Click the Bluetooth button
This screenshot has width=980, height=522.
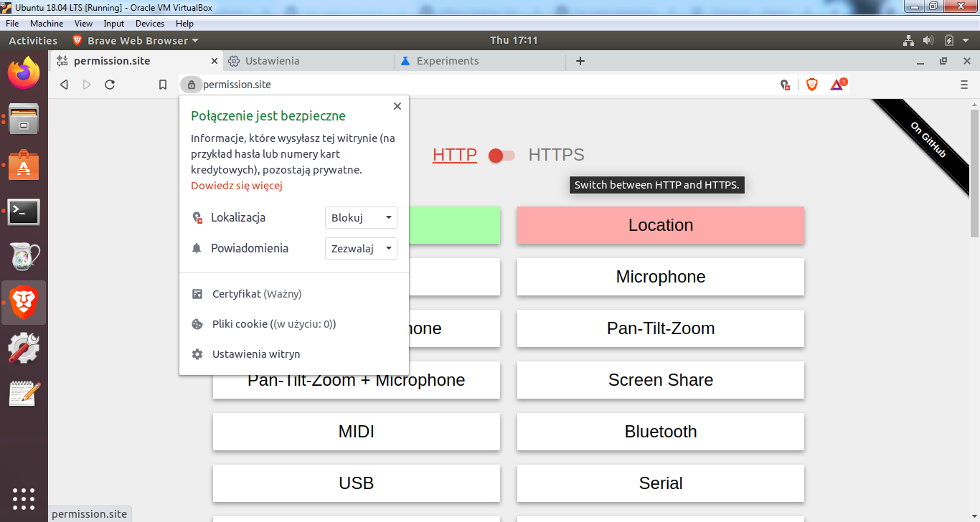point(661,432)
